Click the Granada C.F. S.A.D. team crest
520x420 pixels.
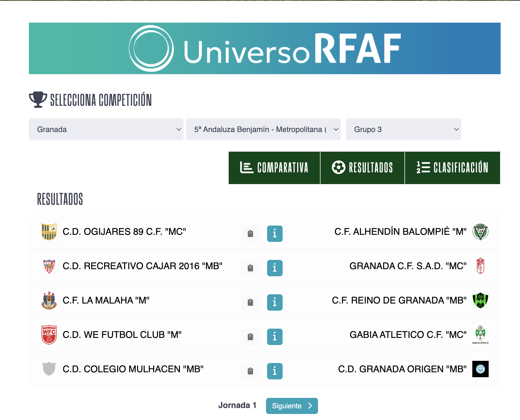click(x=480, y=266)
